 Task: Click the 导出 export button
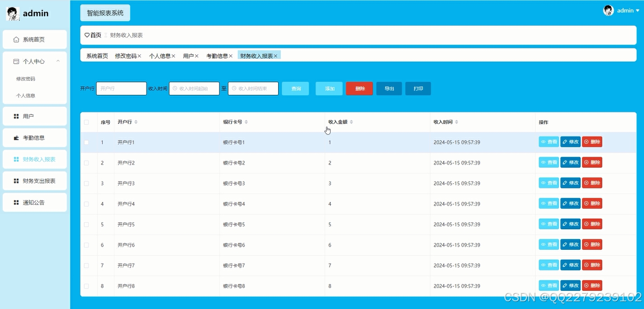pos(389,89)
